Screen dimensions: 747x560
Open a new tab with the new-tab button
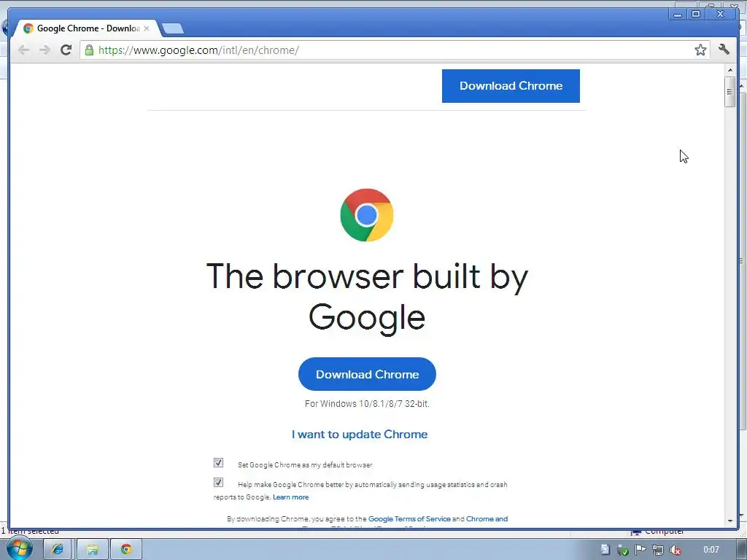point(172,28)
